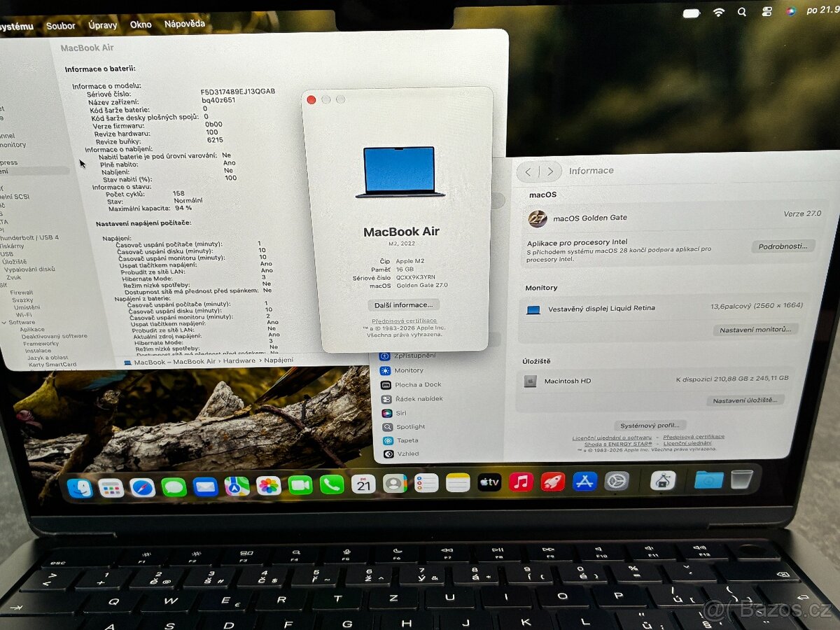Click Vestavěný displej Liquid Retina row
This screenshot has height=630, width=840.
664,308
